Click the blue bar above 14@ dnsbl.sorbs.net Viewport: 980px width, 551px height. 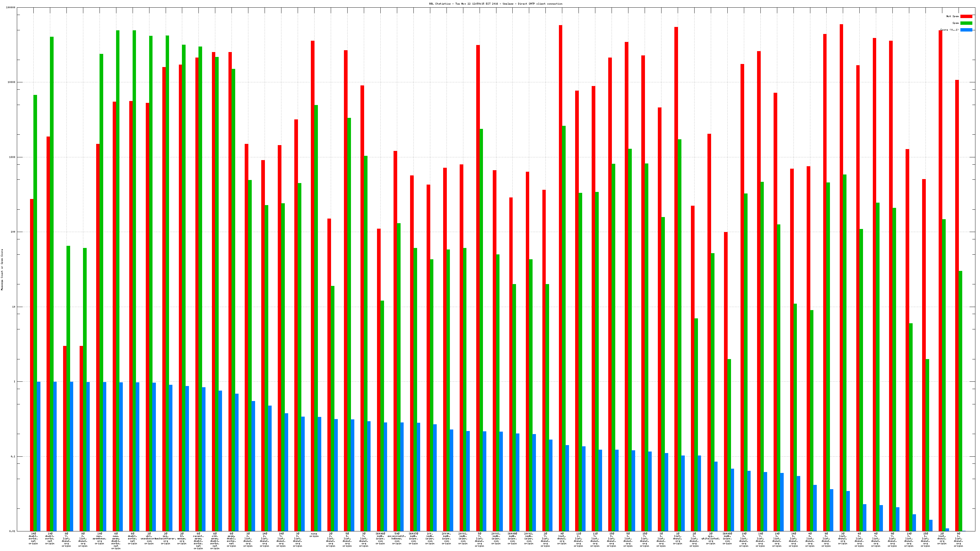click(x=39, y=456)
